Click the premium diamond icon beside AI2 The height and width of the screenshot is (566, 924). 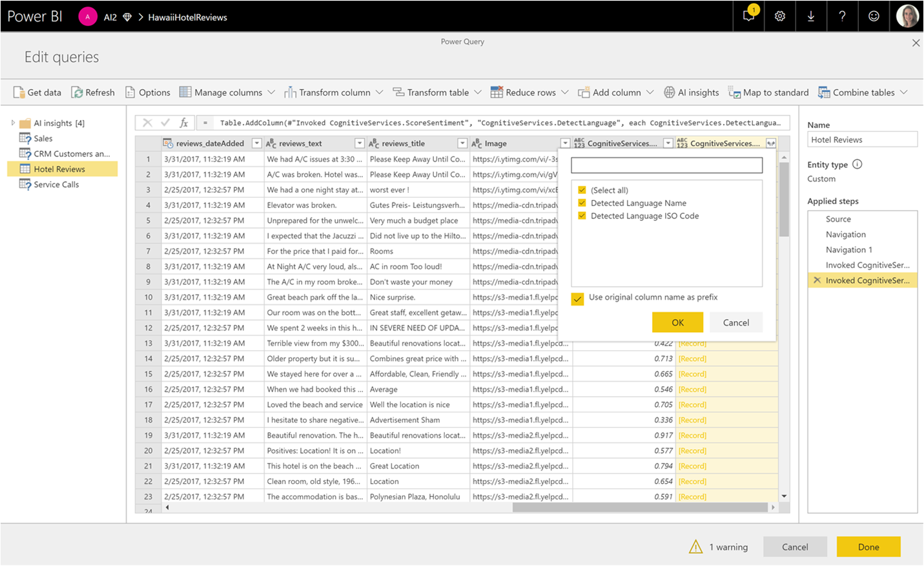[127, 17]
